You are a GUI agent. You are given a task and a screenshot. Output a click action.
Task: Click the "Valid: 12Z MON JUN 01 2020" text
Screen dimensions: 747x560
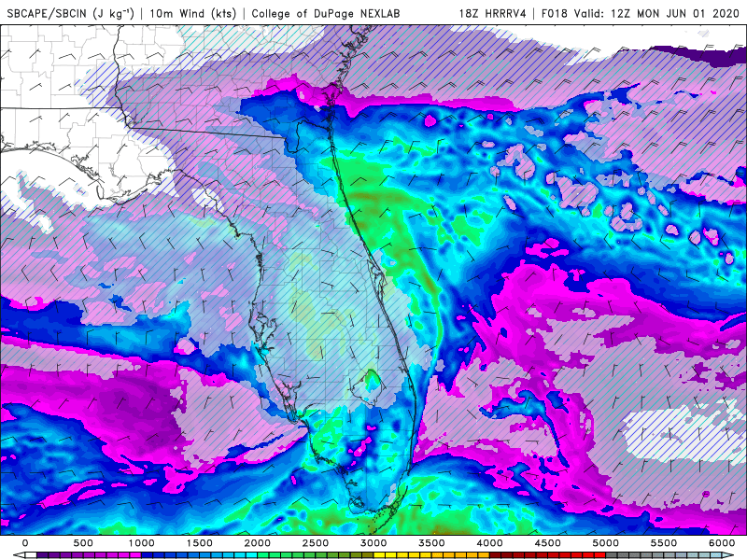[656, 13]
